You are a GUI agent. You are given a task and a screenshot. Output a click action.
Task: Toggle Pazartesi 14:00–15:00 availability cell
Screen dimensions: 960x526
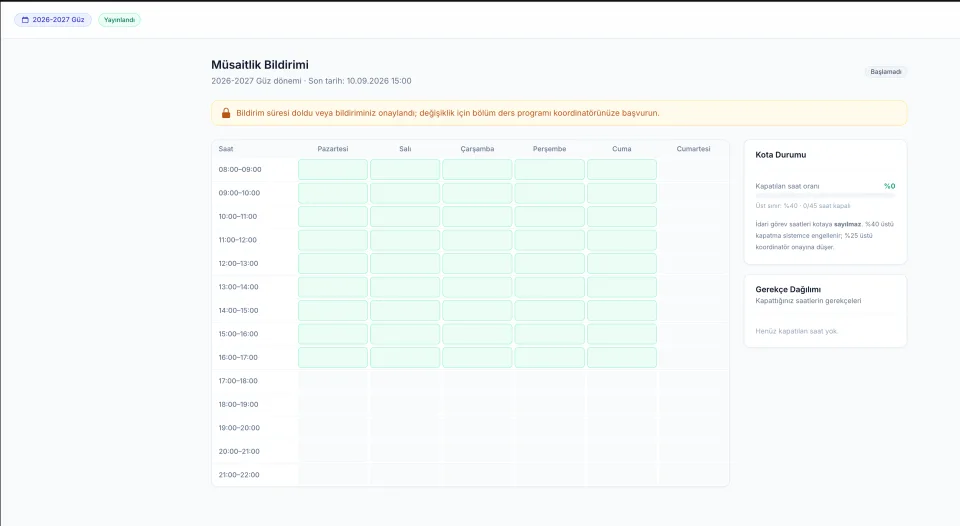pyautogui.click(x=333, y=310)
